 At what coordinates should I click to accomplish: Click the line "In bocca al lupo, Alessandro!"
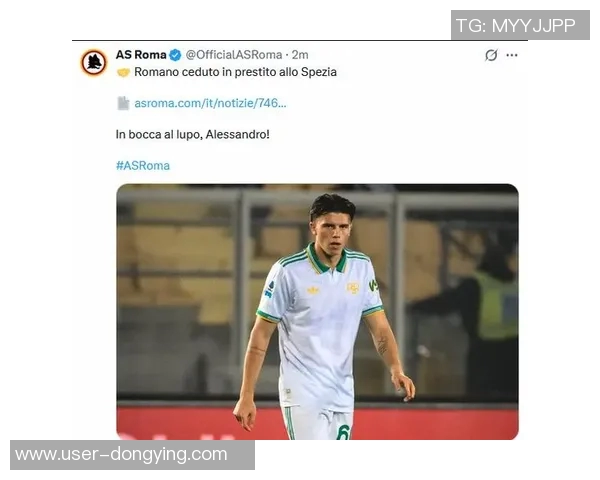(x=192, y=134)
